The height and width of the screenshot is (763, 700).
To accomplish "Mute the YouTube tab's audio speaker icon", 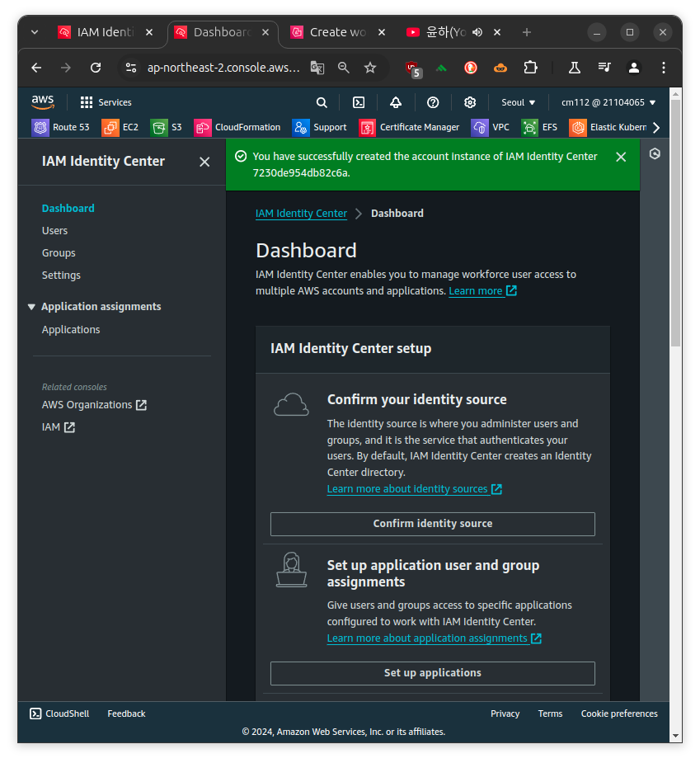I will (x=477, y=32).
